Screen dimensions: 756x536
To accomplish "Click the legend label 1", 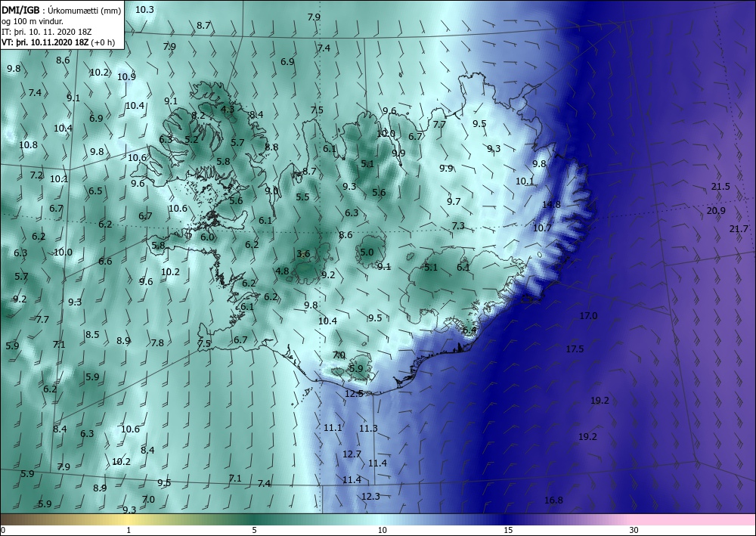I will [x=129, y=531].
